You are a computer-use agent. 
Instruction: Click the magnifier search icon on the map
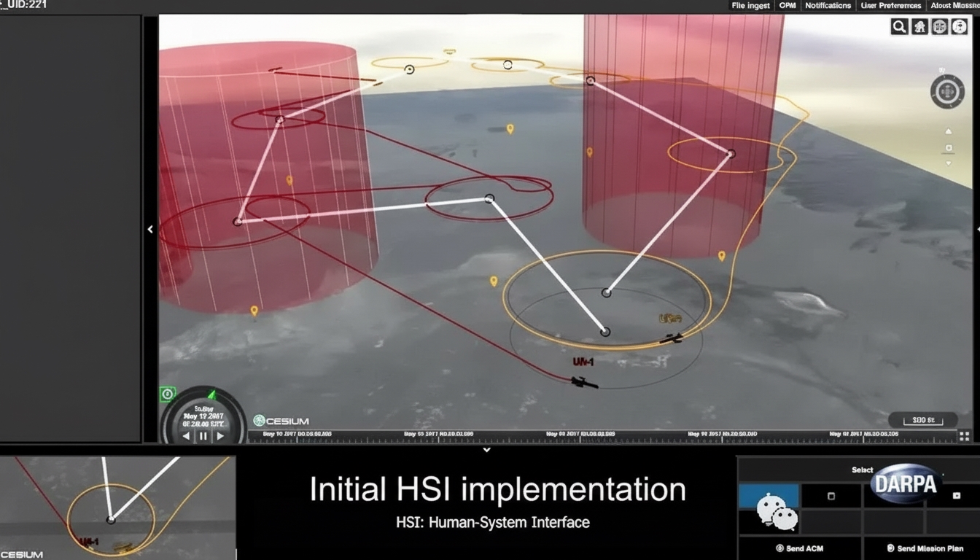pos(899,27)
